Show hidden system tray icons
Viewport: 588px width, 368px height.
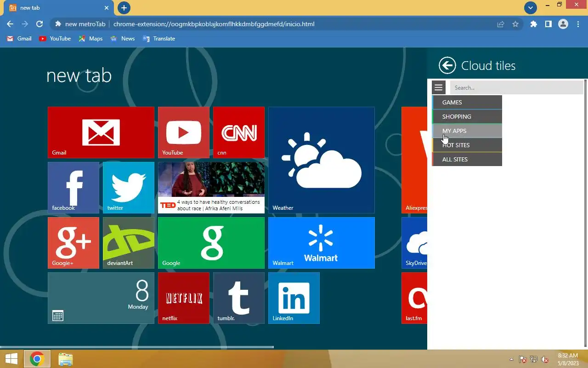click(511, 359)
